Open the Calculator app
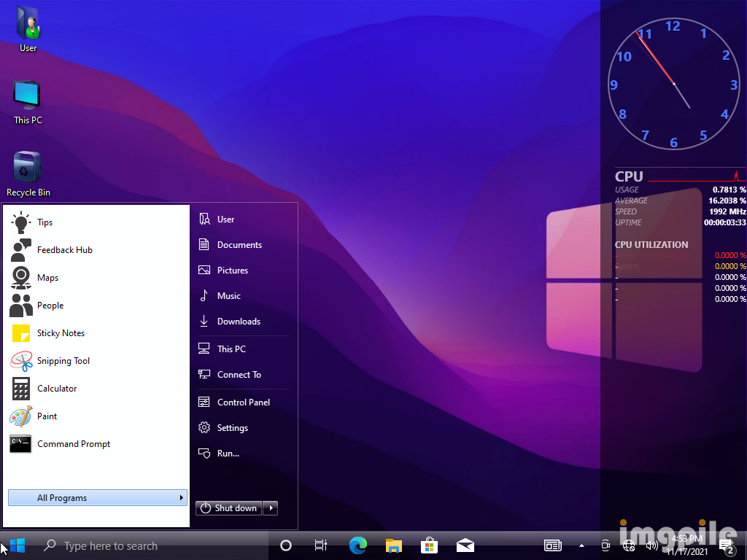Viewport: 747px width, 560px height. pos(56,389)
